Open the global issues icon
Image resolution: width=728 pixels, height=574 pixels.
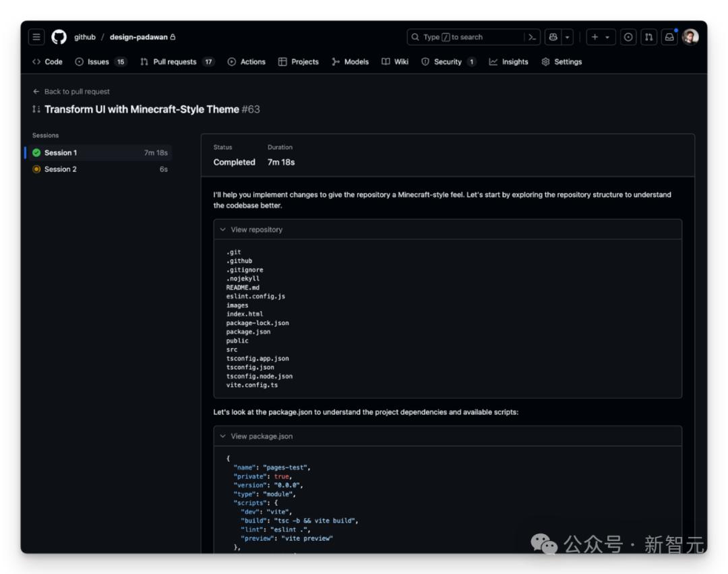point(628,37)
